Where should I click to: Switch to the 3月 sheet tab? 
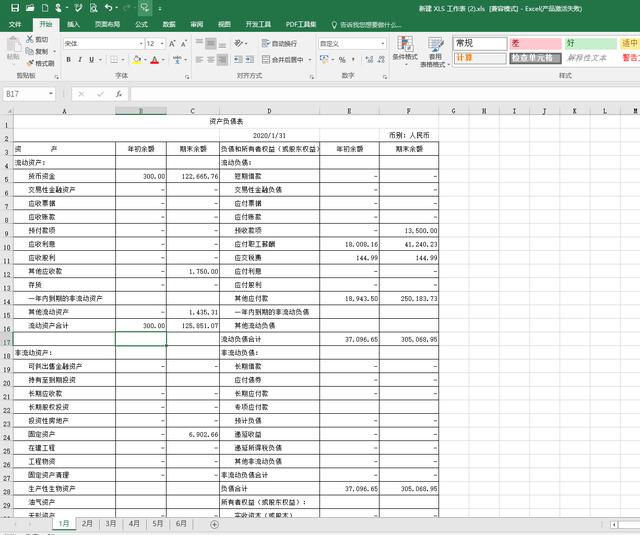[111, 524]
